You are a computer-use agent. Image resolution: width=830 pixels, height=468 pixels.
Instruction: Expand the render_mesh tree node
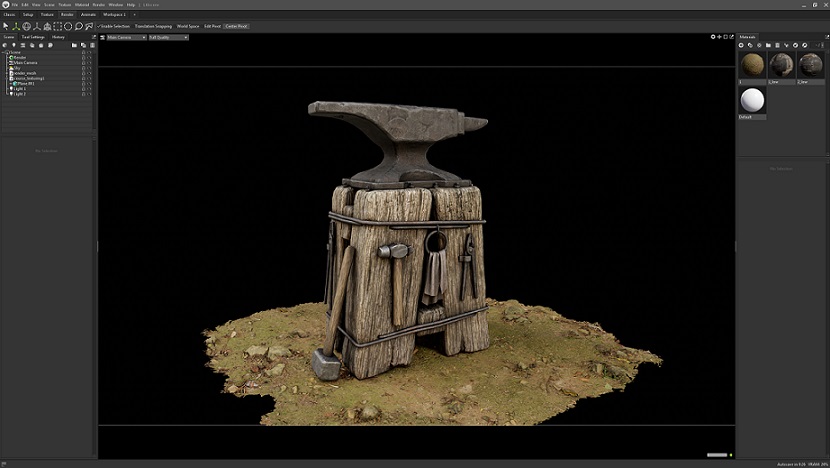(7, 73)
